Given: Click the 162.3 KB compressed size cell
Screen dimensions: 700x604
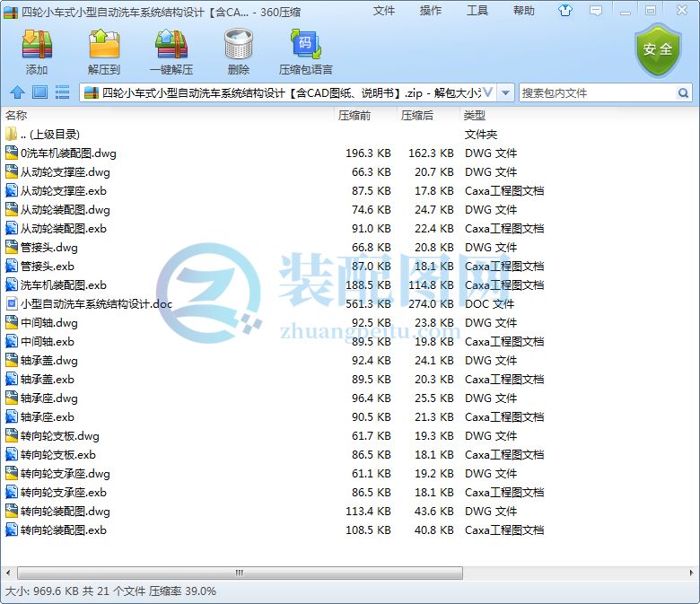Looking at the screenshot, I should tap(431, 153).
